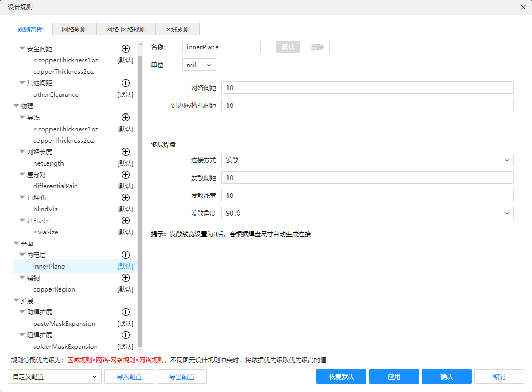Switch to the 区域规则 tab
The width and height of the screenshot is (532, 392).
177,29
